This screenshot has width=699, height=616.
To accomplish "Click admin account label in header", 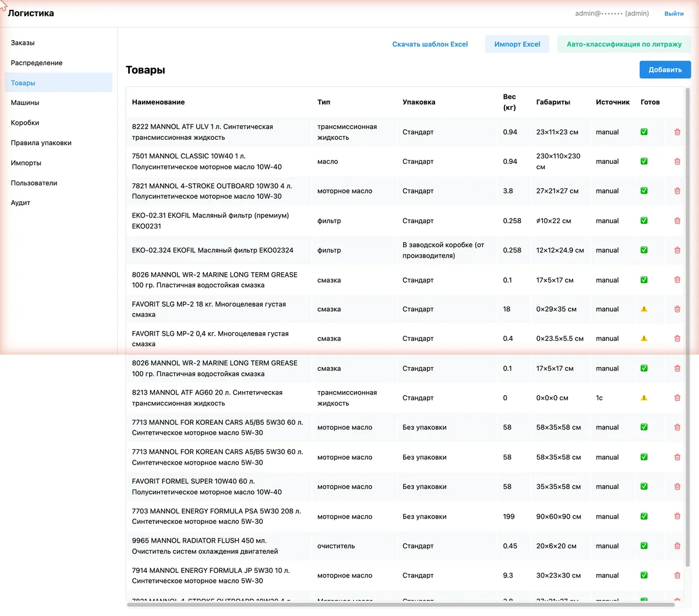I will [x=612, y=13].
